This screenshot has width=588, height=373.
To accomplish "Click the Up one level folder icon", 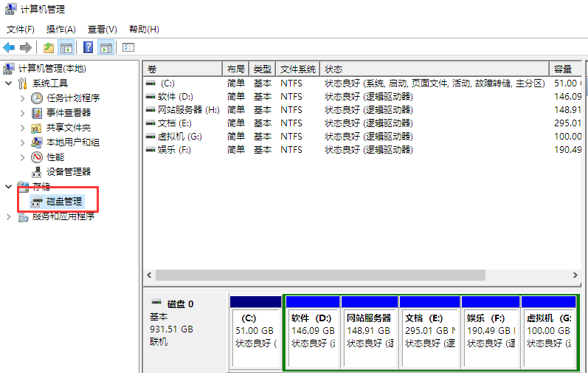I will coord(49,48).
